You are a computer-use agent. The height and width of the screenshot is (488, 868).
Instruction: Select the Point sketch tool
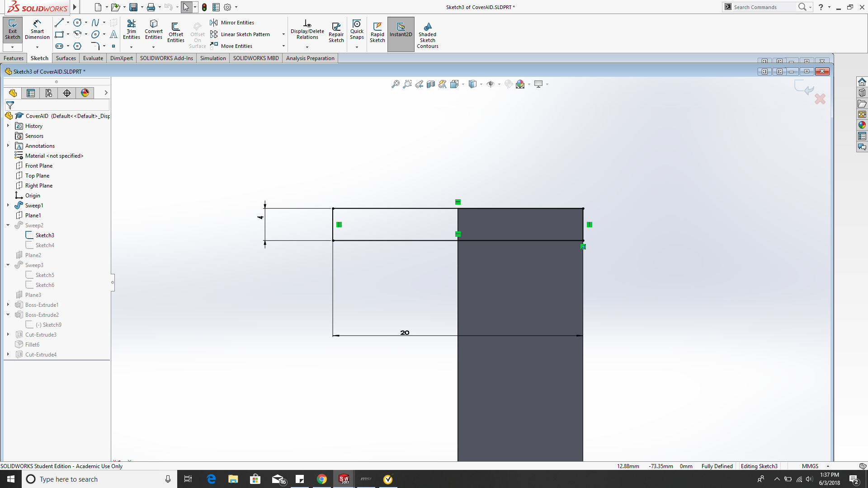tap(113, 46)
